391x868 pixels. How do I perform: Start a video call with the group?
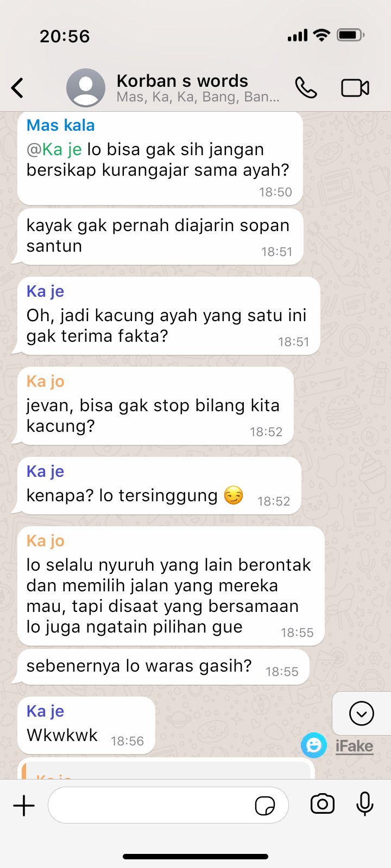(x=355, y=88)
